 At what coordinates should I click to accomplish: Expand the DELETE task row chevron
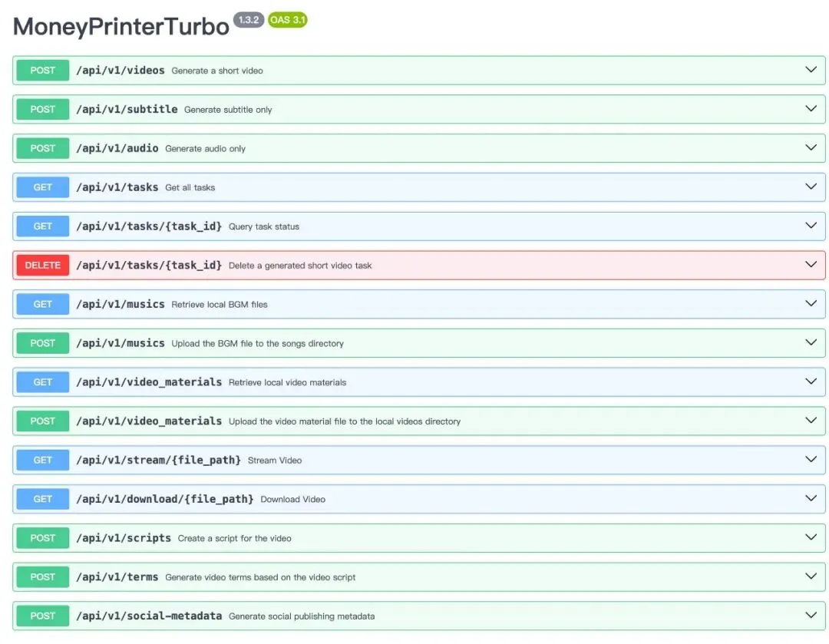tap(811, 265)
